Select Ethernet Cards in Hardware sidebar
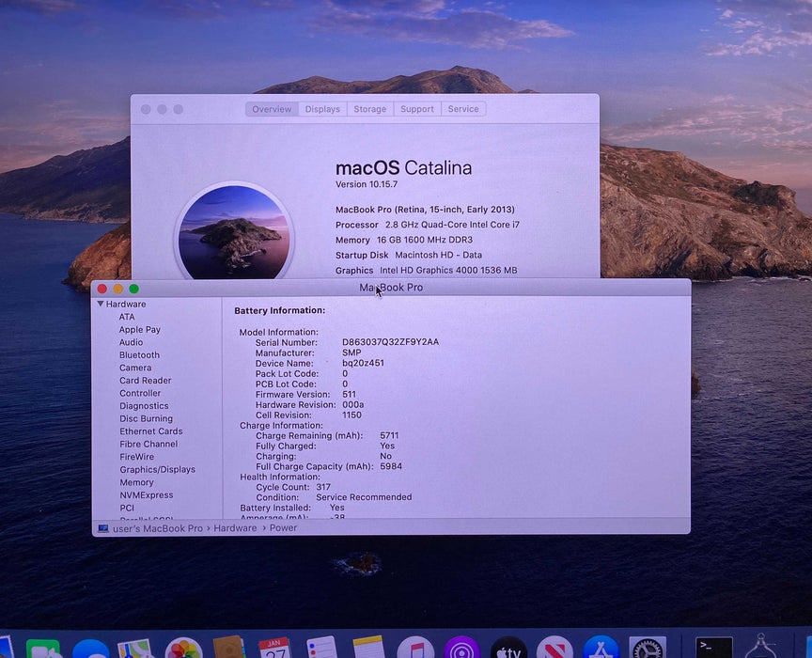 tap(150, 431)
